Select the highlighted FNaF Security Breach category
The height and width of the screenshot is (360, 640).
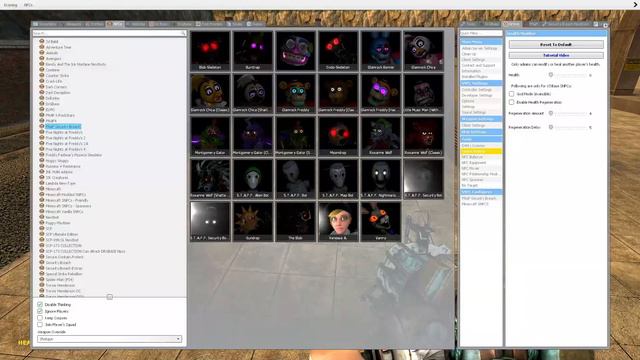(63, 127)
